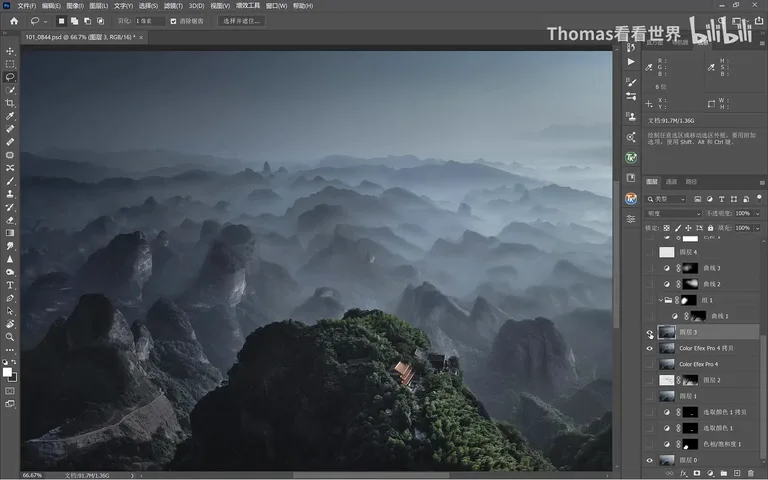Open the 窗口(W) menu
This screenshot has width=768, height=480.
click(276, 6)
